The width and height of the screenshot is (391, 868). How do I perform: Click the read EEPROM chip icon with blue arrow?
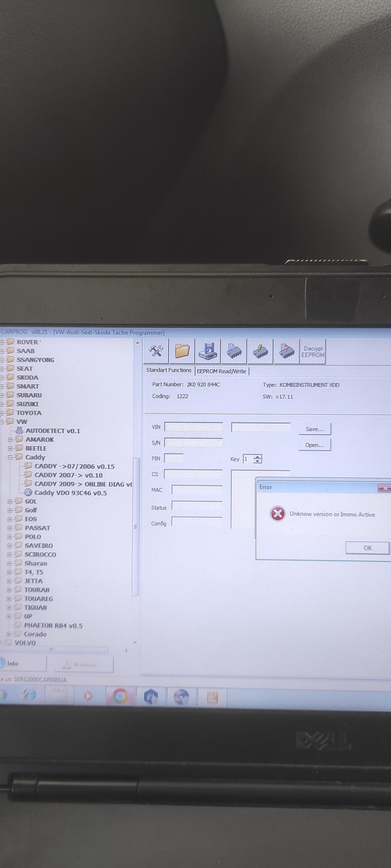pyautogui.click(x=234, y=351)
